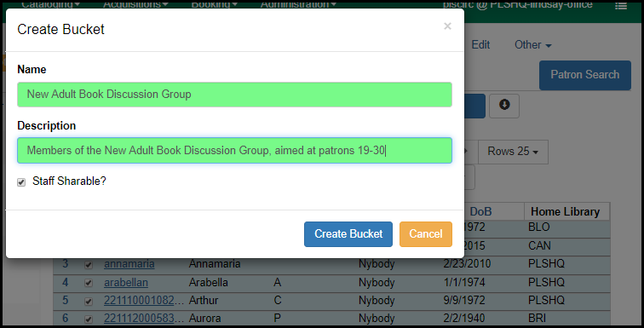Open the Other dropdown menu

(532, 45)
